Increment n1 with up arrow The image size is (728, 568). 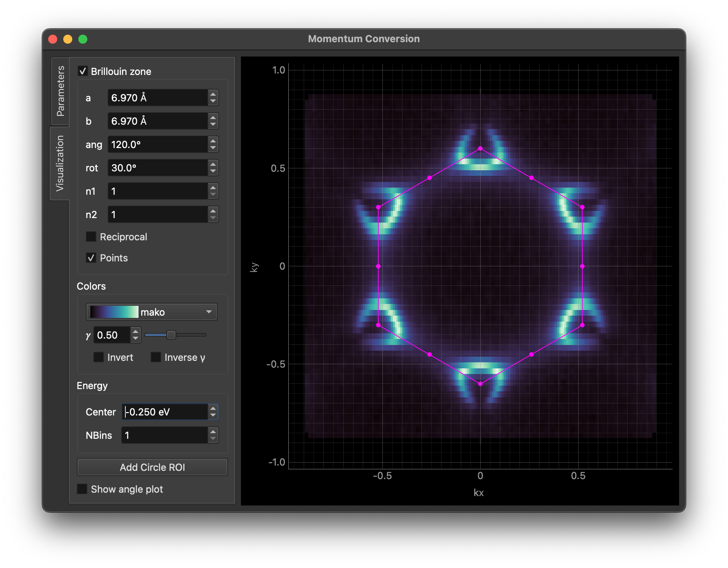[213, 188]
